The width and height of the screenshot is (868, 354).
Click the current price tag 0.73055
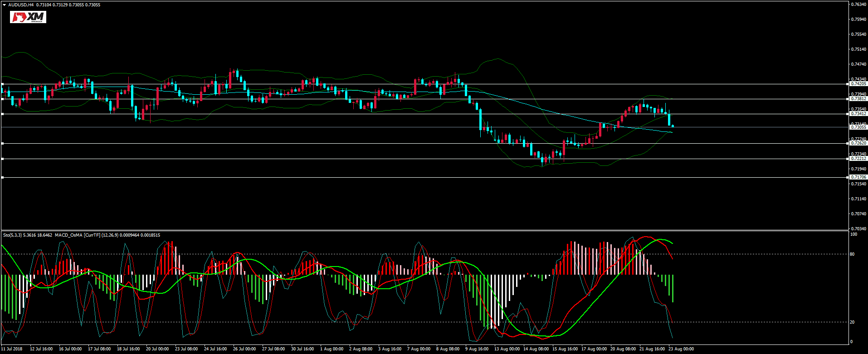point(858,127)
